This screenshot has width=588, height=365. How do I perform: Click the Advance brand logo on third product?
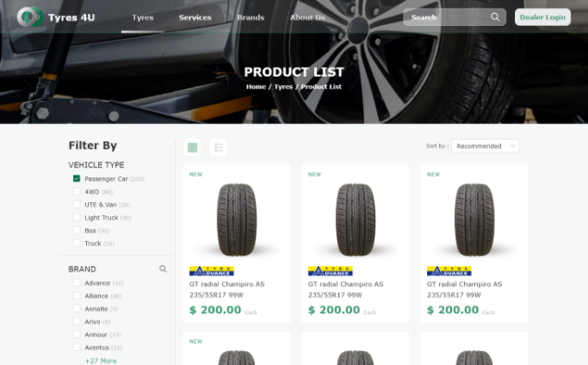coord(449,271)
